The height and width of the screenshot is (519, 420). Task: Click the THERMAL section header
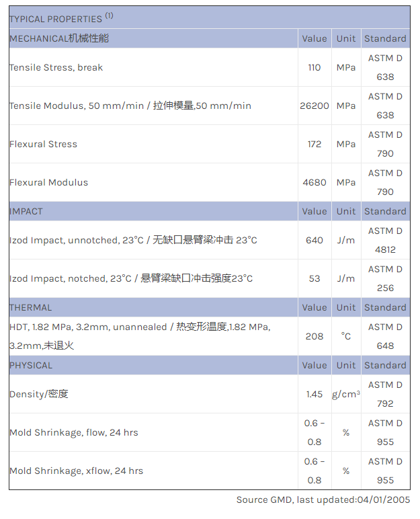point(31,307)
